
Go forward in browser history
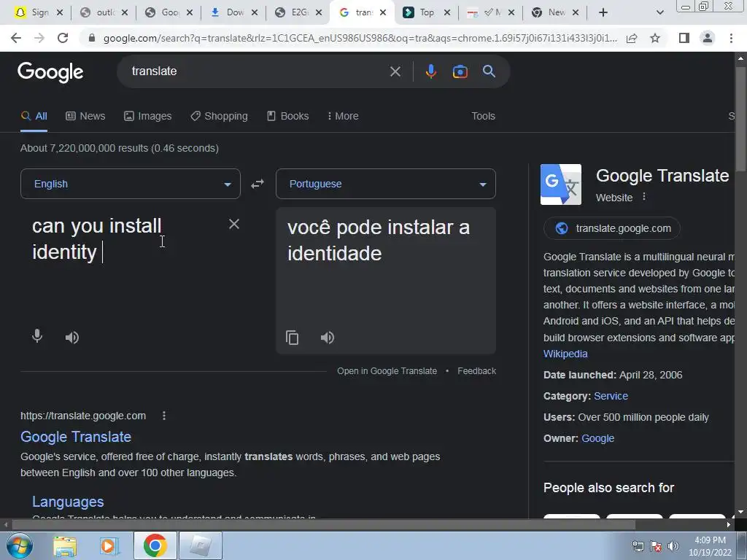(39, 38)
